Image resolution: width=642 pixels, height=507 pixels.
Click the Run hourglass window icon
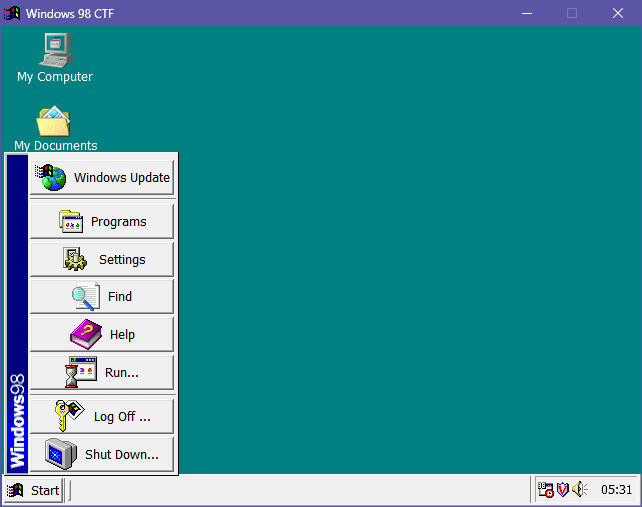click(81, 372)
